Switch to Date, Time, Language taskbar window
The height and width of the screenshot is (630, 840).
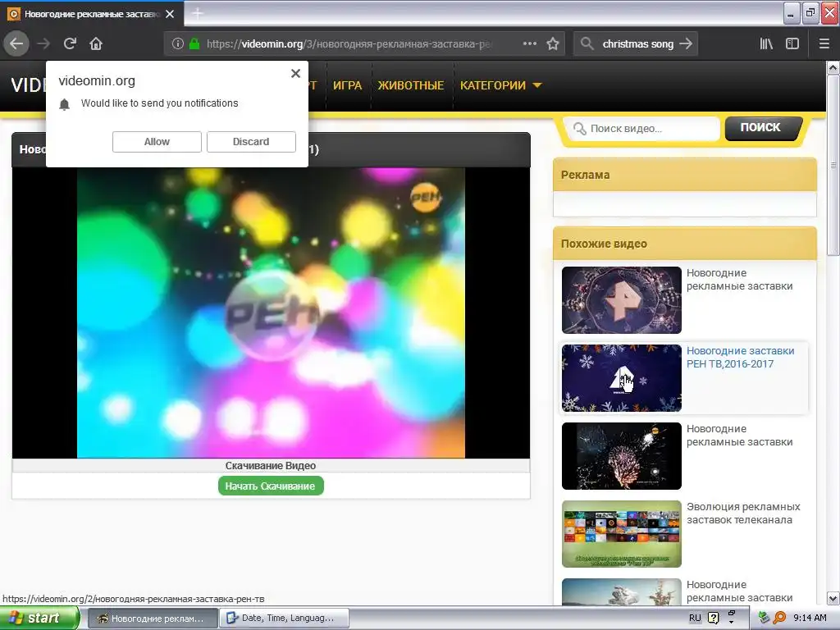tap(285, 619)
